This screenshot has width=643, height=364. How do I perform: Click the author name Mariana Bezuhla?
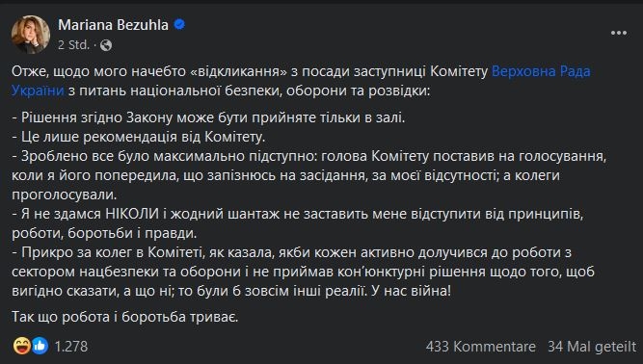point(113,25)
